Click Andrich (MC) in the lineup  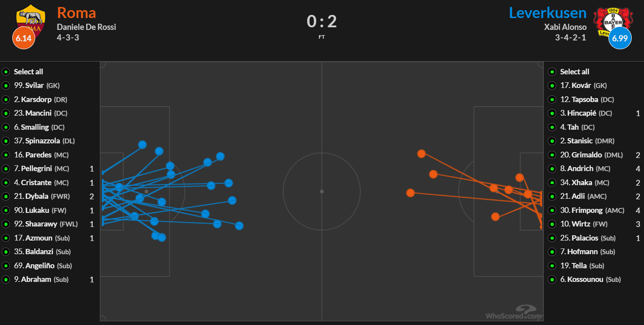(586, 168)
